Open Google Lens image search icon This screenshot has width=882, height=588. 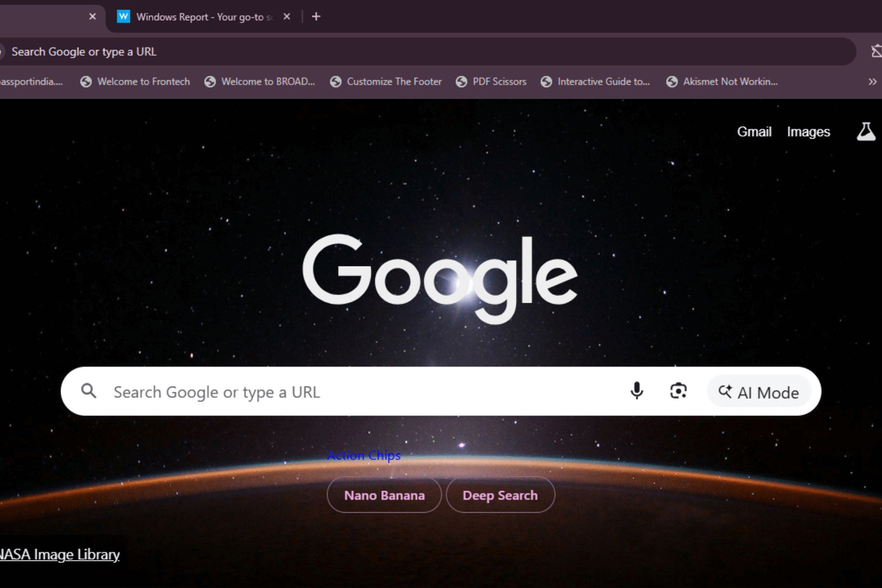(x=678, y=391)
